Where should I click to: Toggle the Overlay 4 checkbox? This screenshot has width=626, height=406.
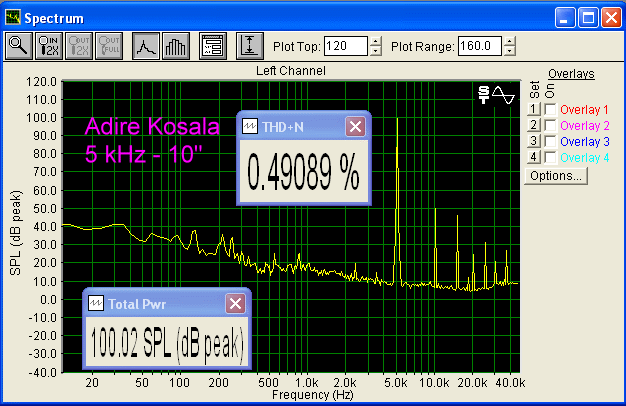coord(549,157)
